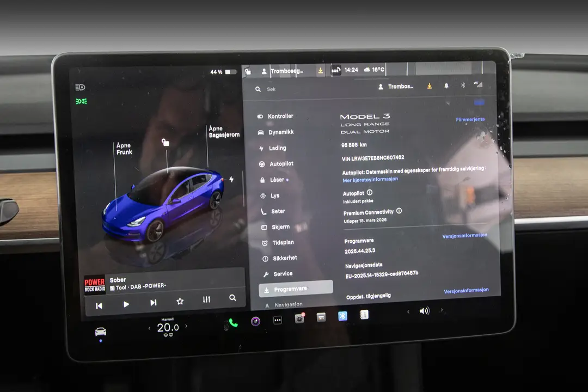Tap the charge port lightning icon

click(231, 179)
